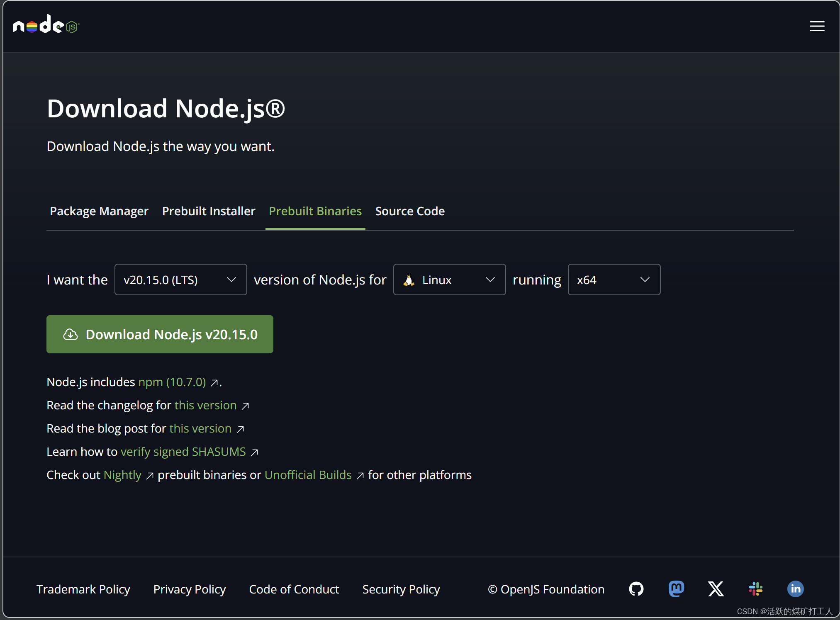Click the external arrow after npm (10.7.0)
The image size is (840, 620).
214,383
